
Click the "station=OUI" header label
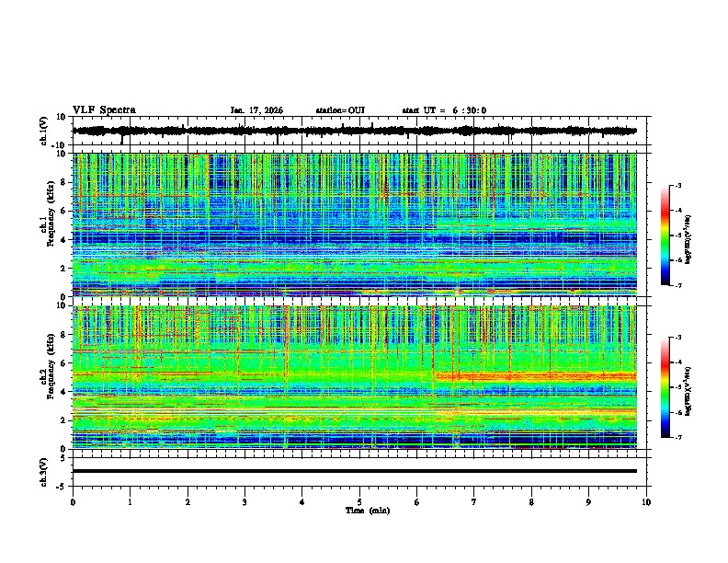340,110
